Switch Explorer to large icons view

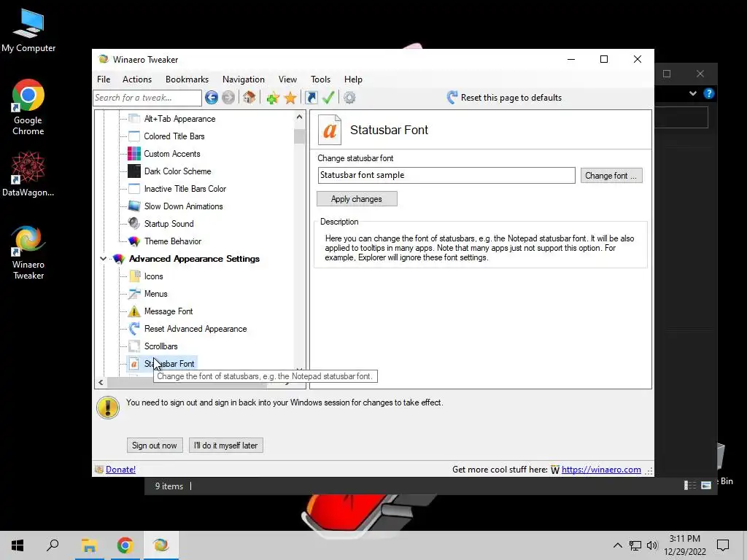(x=706, y=485)
